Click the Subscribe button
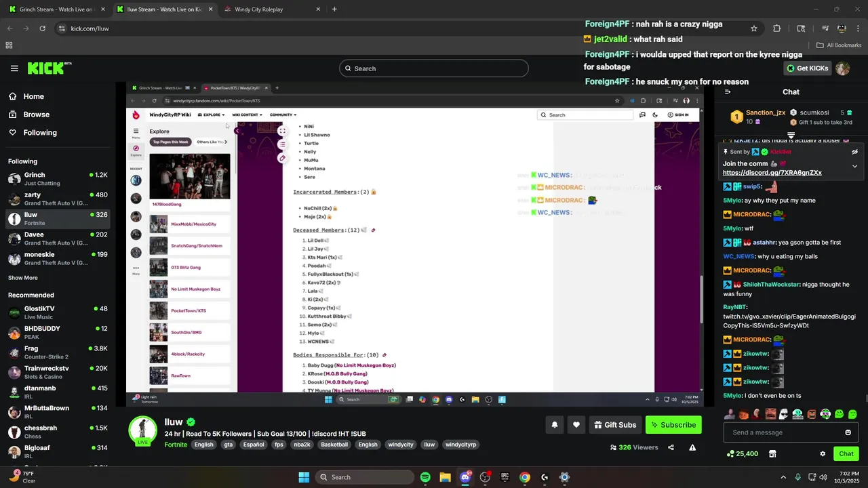This screenshot has width=868, height=488. (673, 425)
